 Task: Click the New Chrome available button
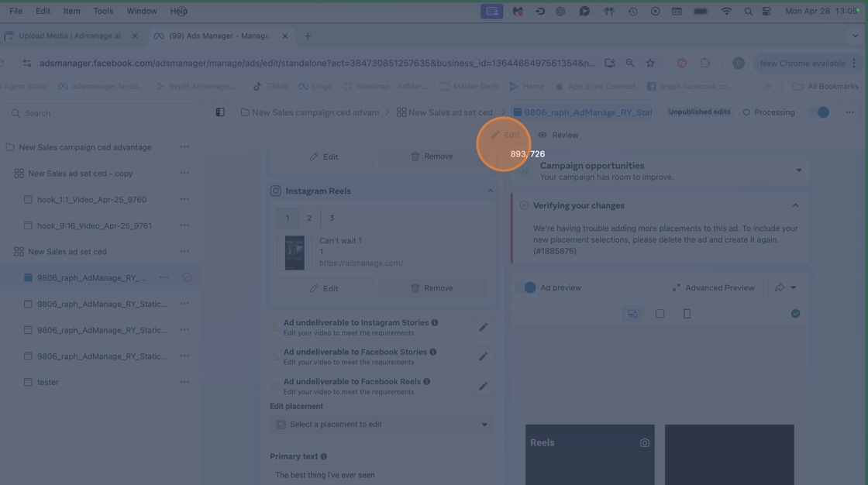click(802, 63)
